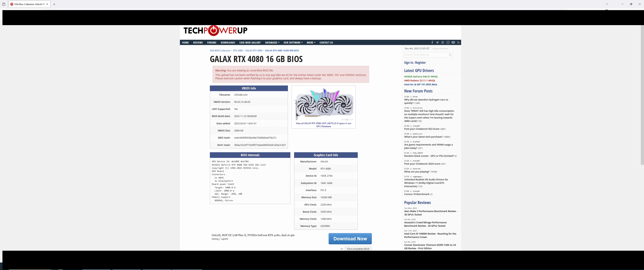The height and width of the screenshot is (270, 644).
Task: Go to Reviews in navigation bar
Action: click(x=198, y=43)
